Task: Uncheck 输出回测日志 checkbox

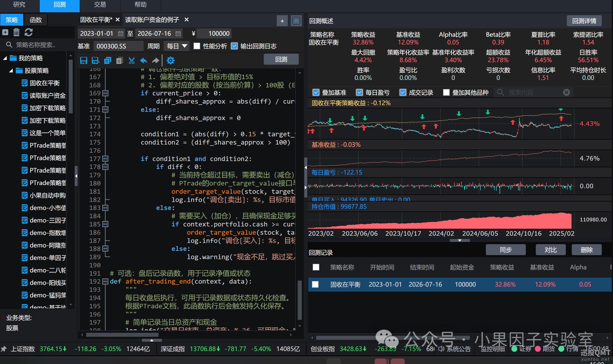Action: [x=234, y=46]
